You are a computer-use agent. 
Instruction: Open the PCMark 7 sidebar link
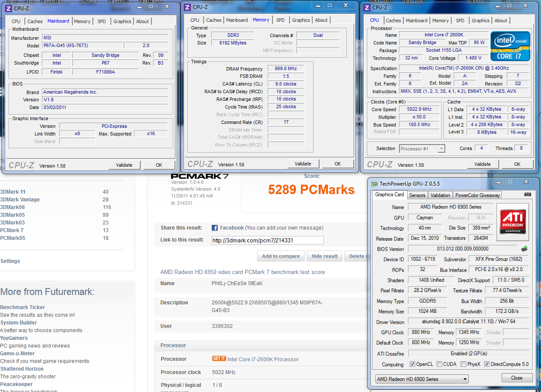pyautogui.click(x=12, y=230)
